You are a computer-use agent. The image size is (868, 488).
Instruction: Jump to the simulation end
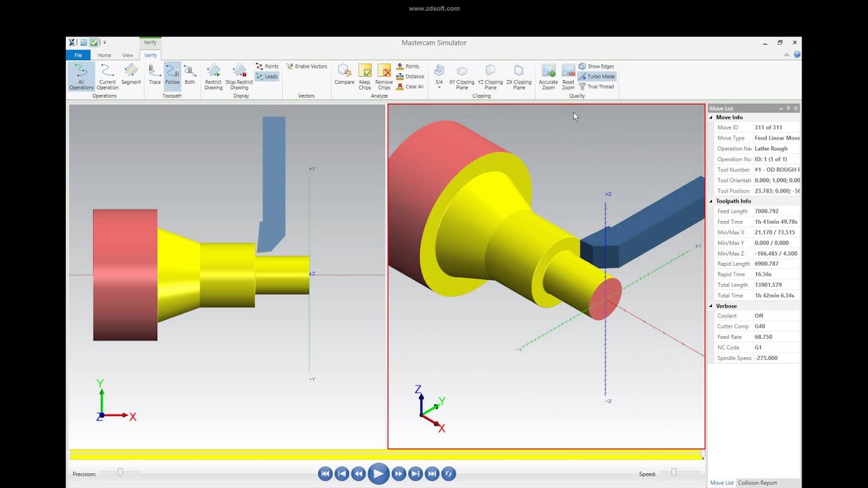click(x=432, y=474)
